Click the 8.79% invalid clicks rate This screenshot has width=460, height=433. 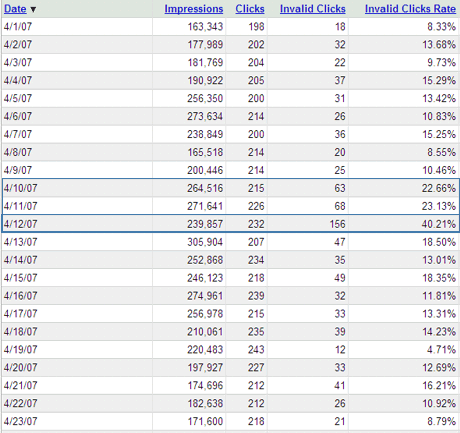coord(441,422)
